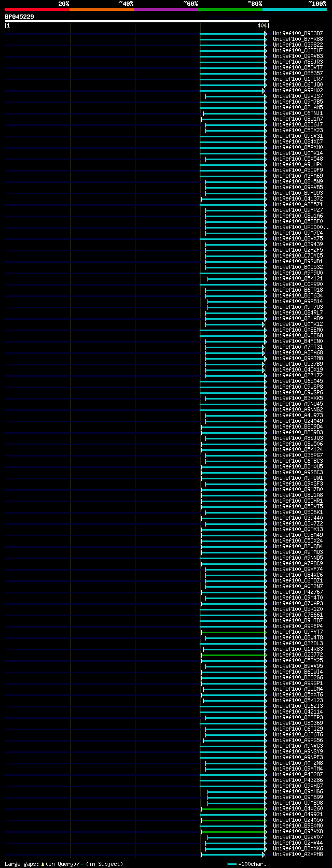This screenshot has height=868, width=332.
Task: Select the UniRef100_Q0EEG8 label
Action: (298, 335)
